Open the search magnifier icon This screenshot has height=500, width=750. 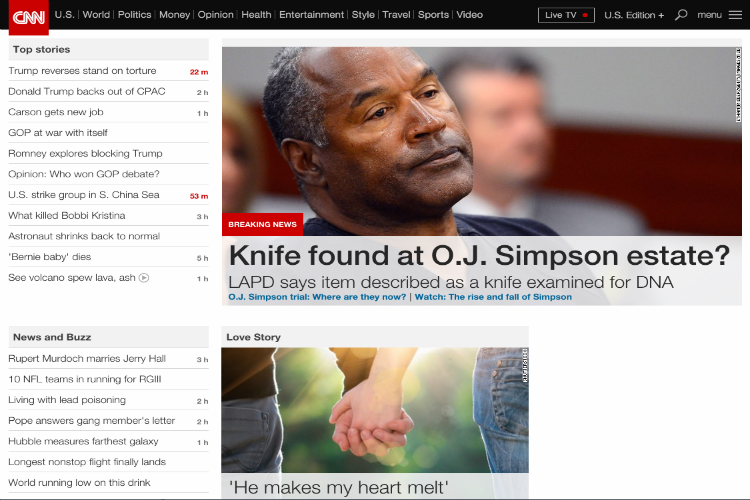pos(681,15)
